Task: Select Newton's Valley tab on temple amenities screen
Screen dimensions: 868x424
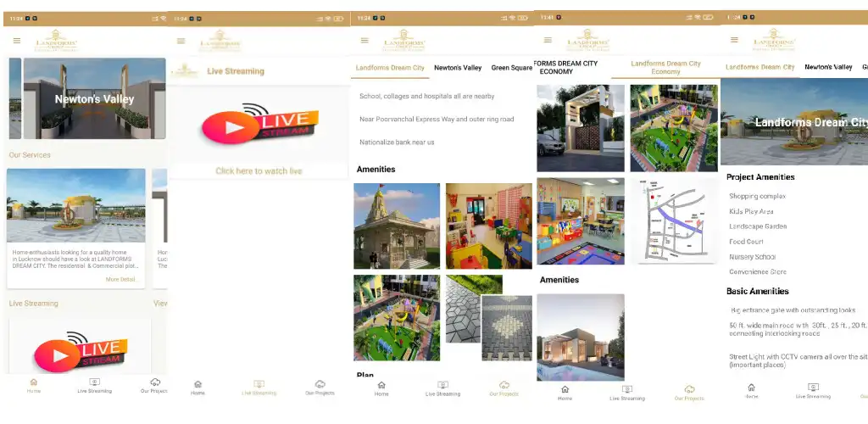Action: 458,68
